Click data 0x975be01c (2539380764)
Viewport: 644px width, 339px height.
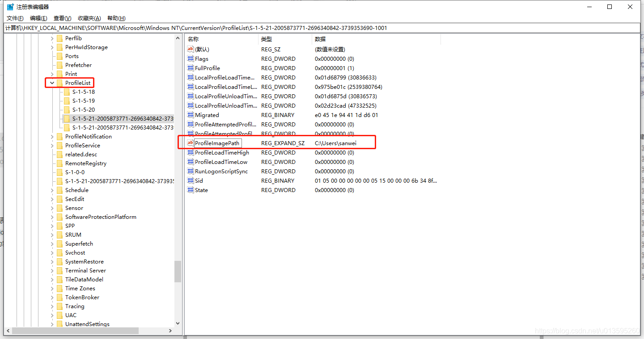[x=348, y=87]
